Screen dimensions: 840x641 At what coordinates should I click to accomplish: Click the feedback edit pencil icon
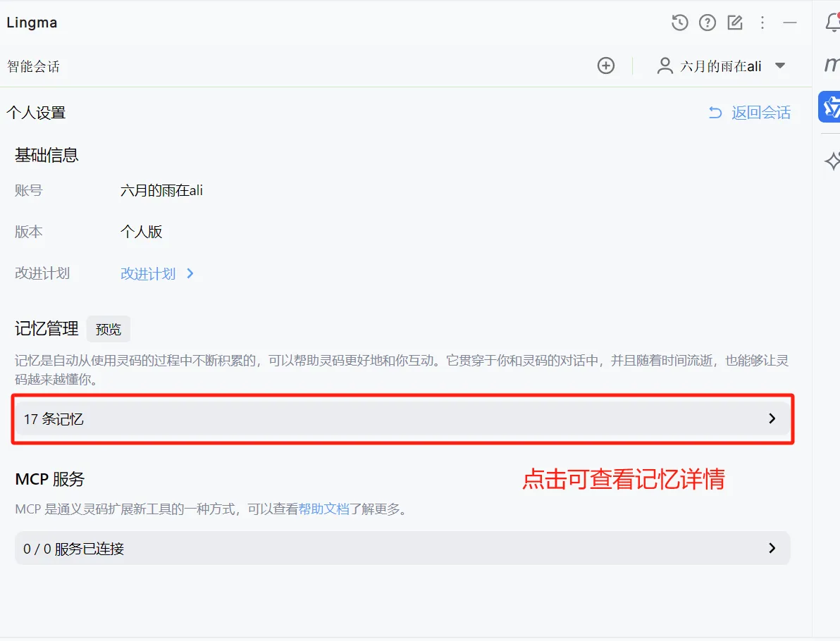pos(735,23)
